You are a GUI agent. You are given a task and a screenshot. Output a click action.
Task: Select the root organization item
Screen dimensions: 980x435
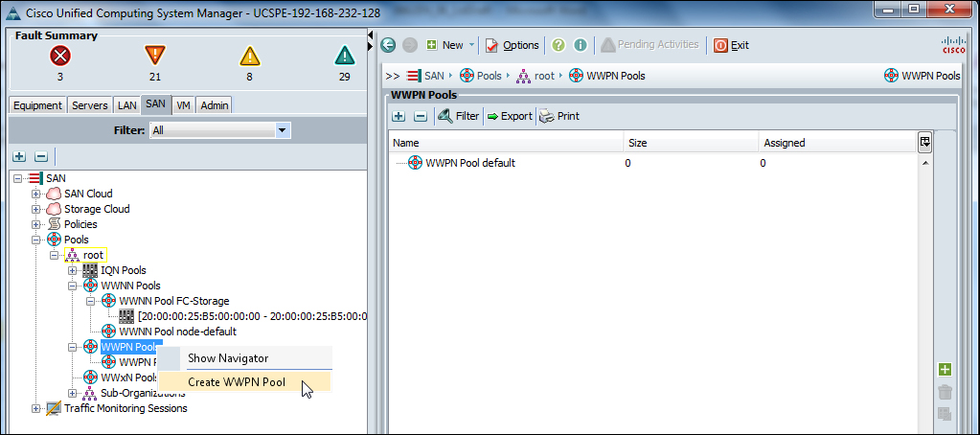coord(93,255)
